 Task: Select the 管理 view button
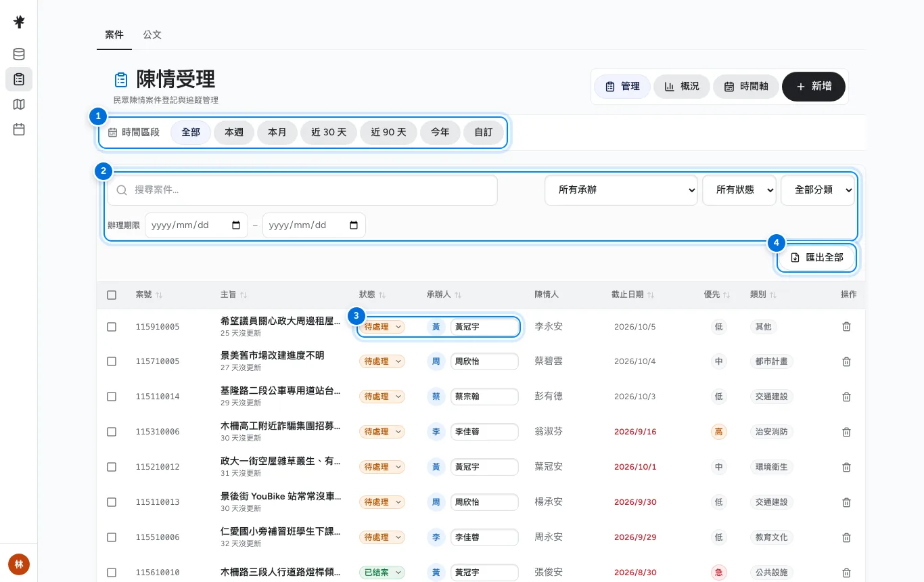[622, 87]
